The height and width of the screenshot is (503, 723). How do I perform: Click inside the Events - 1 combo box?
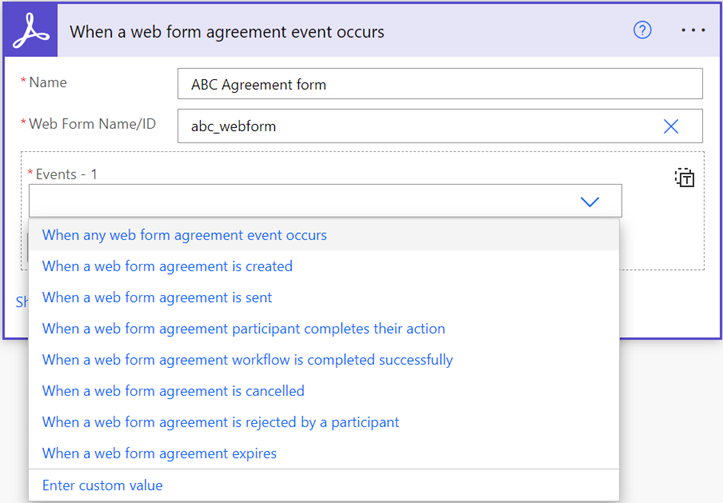300,201
